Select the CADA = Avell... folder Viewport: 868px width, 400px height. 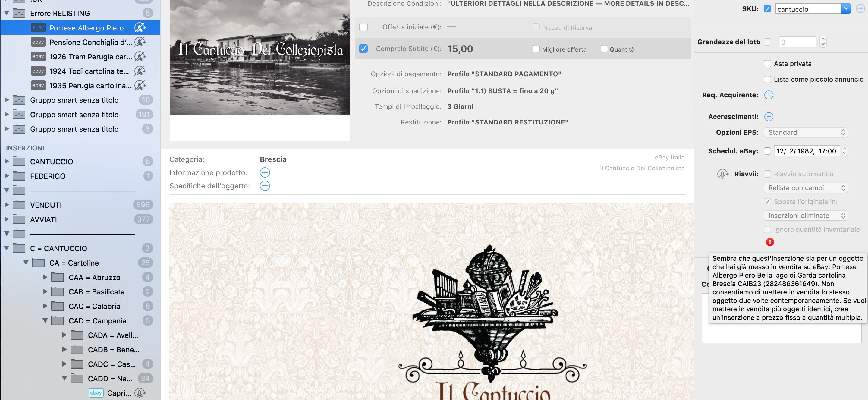(113, 335)
